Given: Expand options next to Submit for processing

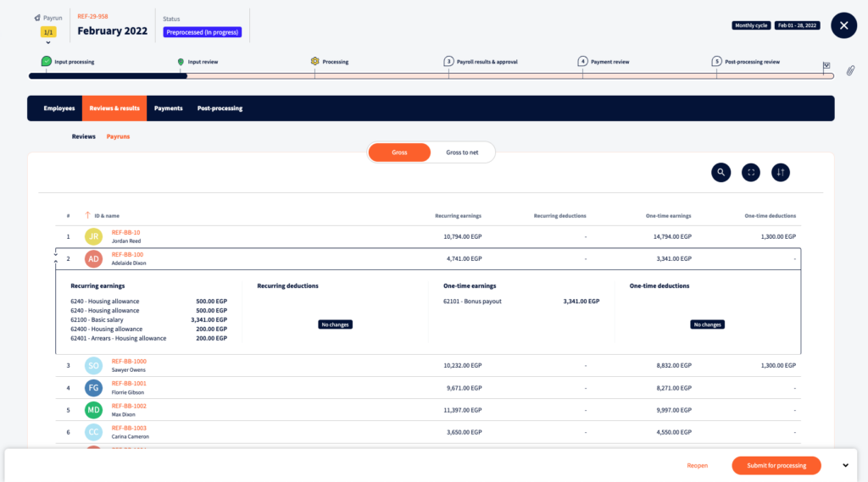Looking at the screenshot, I should point(844,465).
